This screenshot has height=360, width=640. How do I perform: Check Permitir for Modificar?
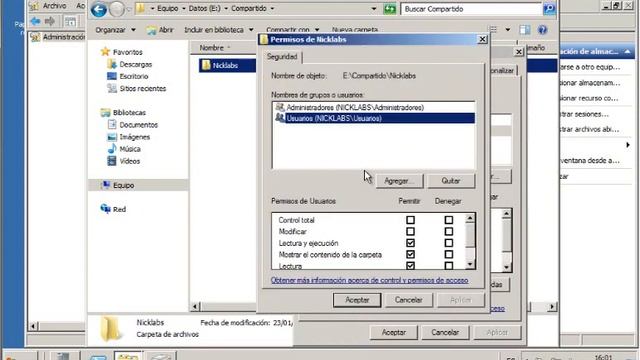pyautogui.click(x=410, y=231)
